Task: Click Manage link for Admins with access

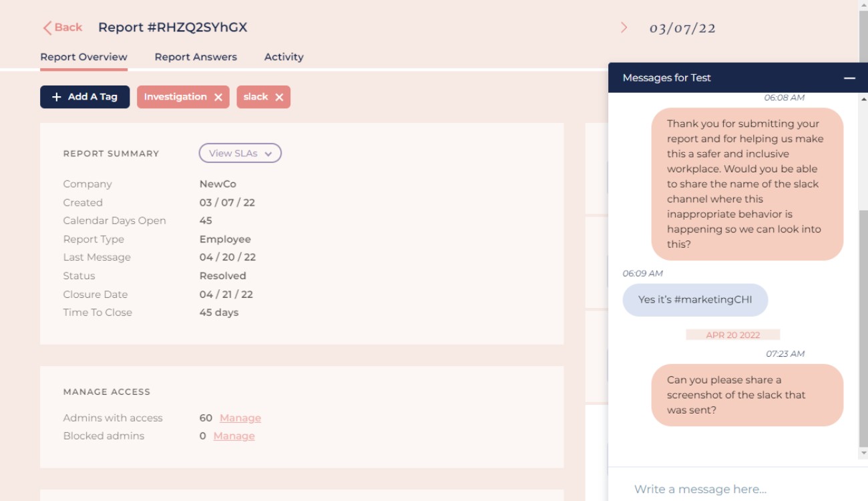Action: 240,418
